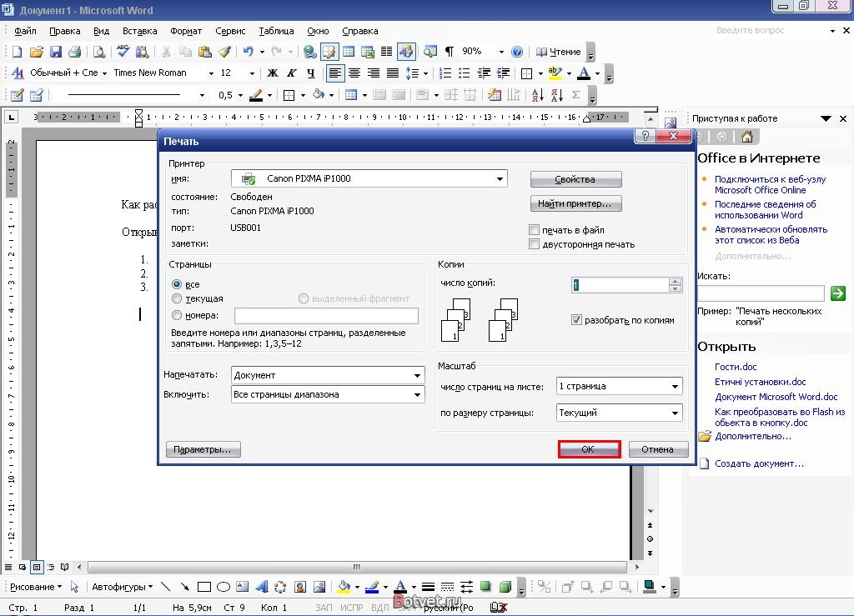Apply underline formatting (Ч)

coord(311,73)
